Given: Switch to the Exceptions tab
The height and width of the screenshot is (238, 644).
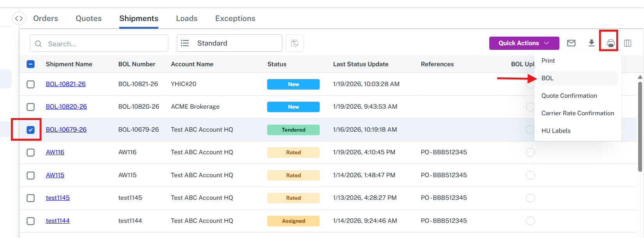Looking at the screenshot, I should pos(235,18).
